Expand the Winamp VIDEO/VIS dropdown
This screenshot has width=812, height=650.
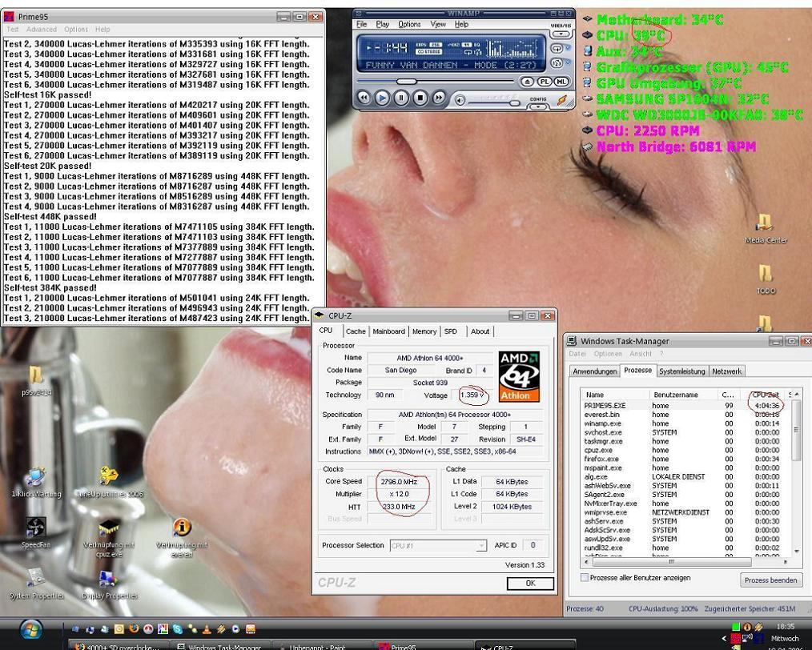pyautogui.click(x=561, y=34)
